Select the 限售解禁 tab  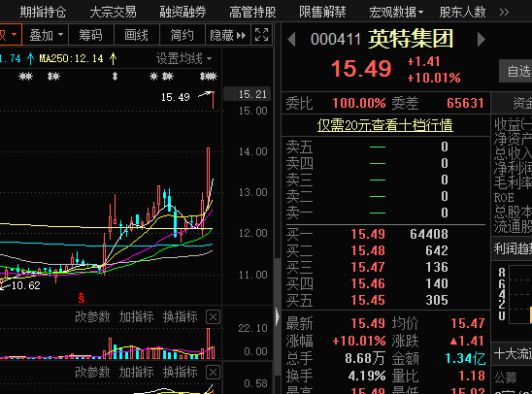pos(322,13)
